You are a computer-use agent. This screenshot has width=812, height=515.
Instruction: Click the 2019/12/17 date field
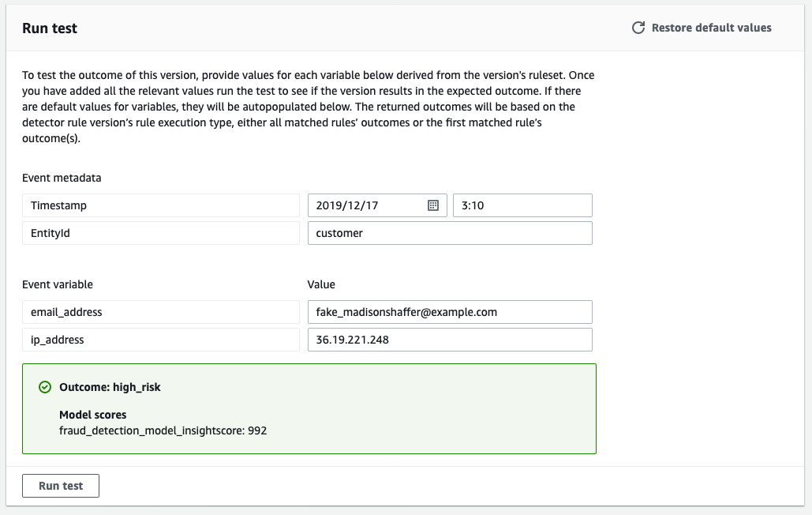367,205
